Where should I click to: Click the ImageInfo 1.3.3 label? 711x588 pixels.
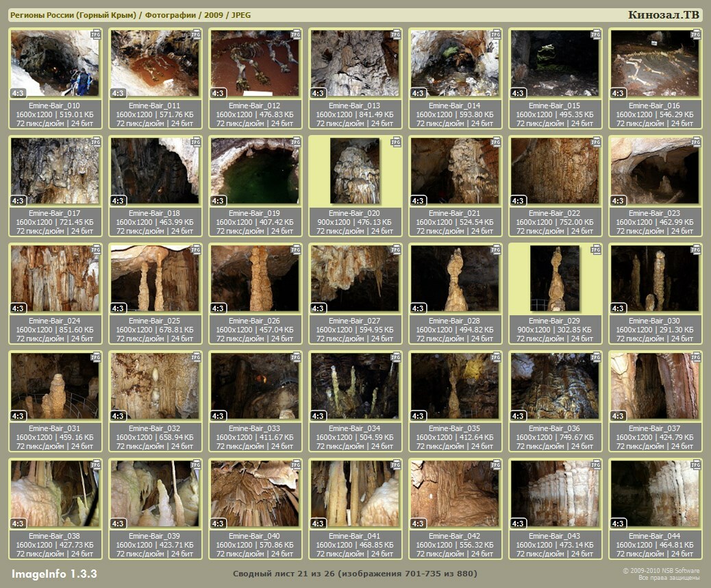click(x=54, y=574)
